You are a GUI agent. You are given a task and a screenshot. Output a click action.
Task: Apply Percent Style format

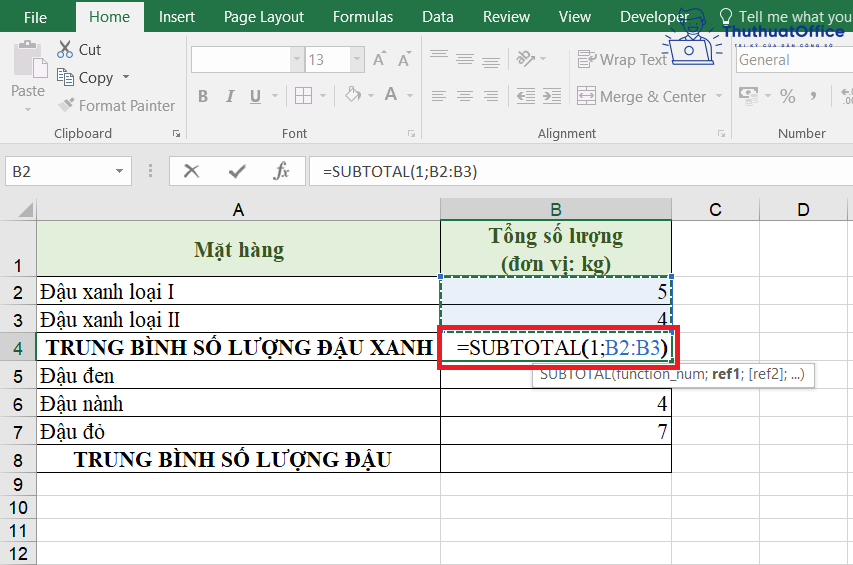[787, 96]
